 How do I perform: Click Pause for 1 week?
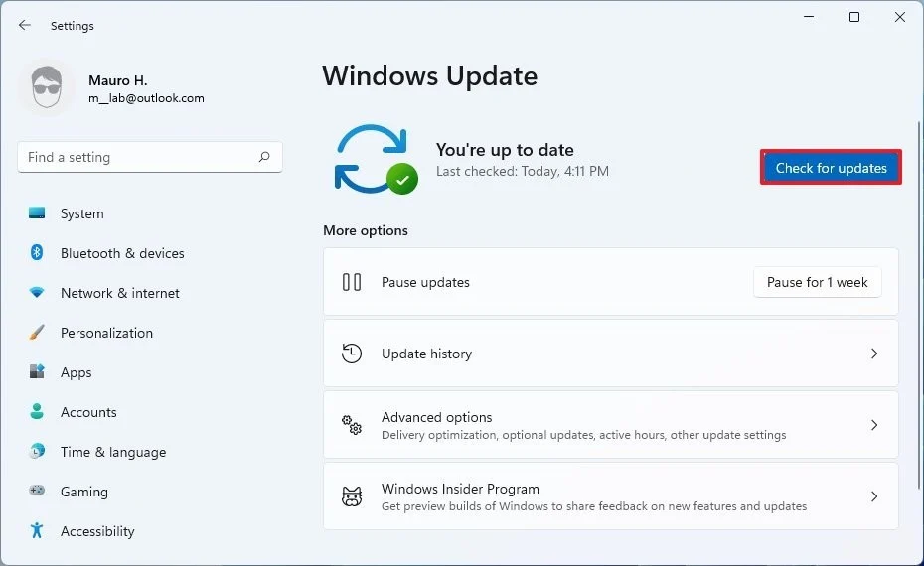818,282
